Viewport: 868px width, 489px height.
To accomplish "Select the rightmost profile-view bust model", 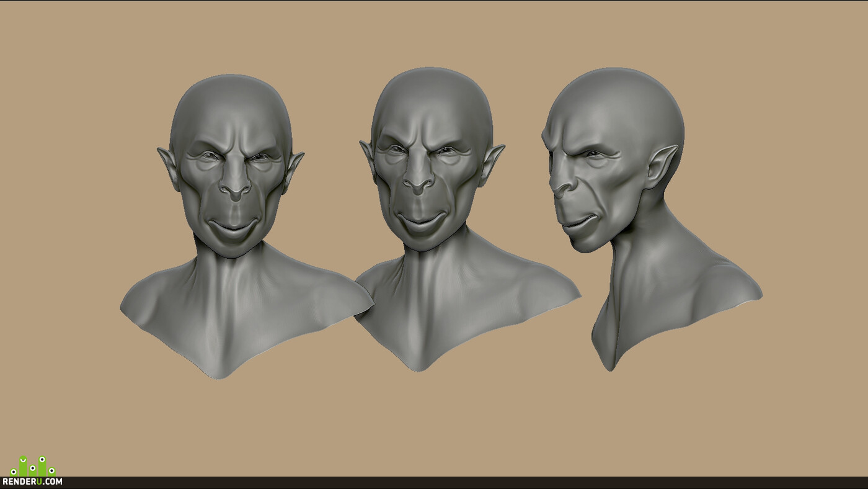I will point(651,219).
